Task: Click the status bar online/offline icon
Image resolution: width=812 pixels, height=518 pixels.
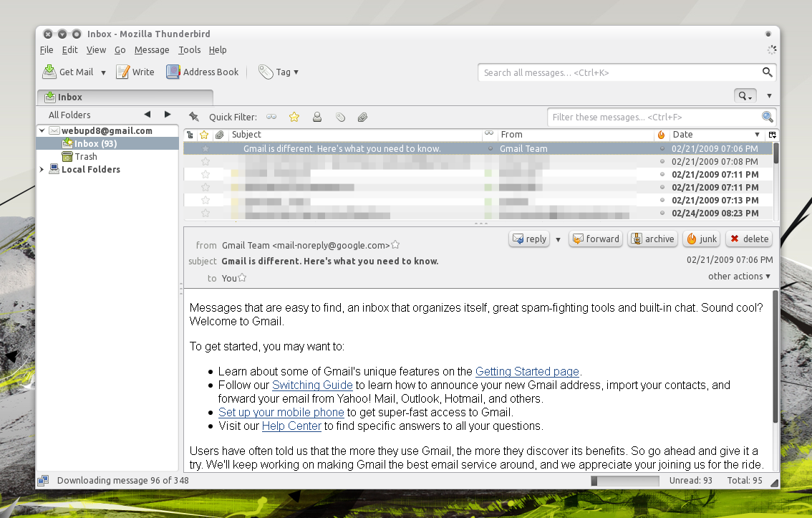Action: pos(43,481)
